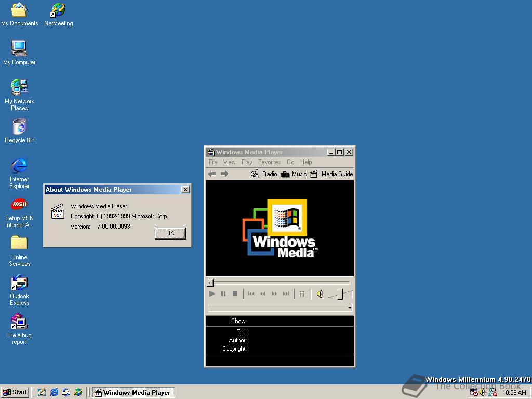Click the seek bar thumb
Image resolution: width=532 pixels, height=399 pixels.
coord(210,283)
